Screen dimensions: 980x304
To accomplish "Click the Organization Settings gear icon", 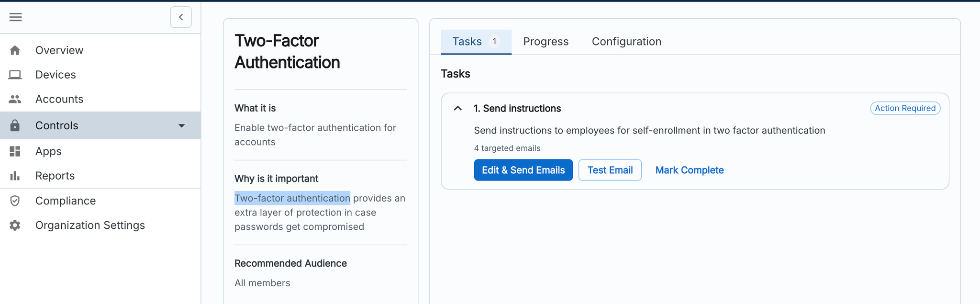I will tap(15, 225).
